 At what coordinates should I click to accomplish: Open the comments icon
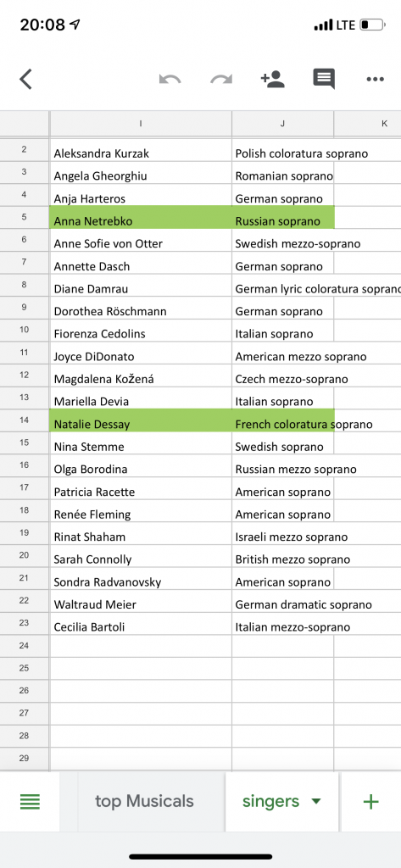(x=324, y=79)
